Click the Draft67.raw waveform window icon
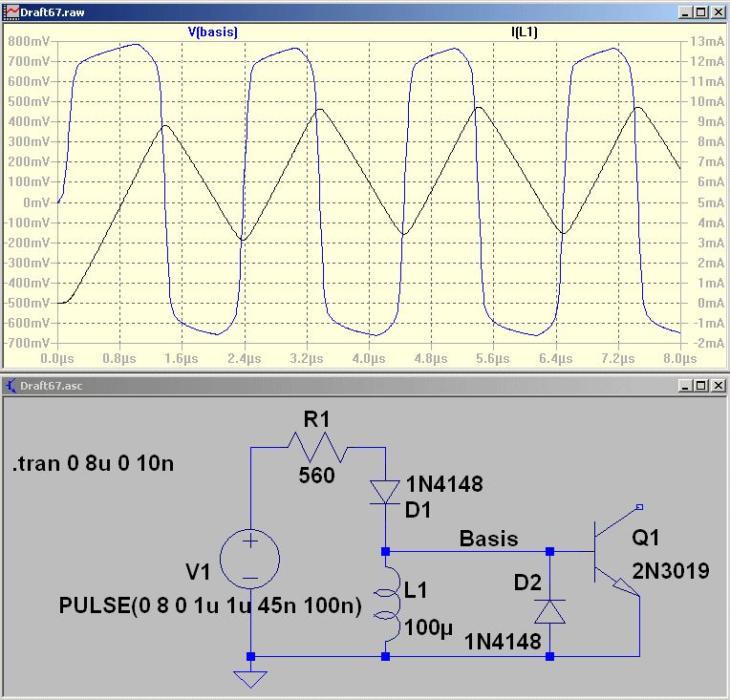This screenshot has width=730, height=700. 11,12
